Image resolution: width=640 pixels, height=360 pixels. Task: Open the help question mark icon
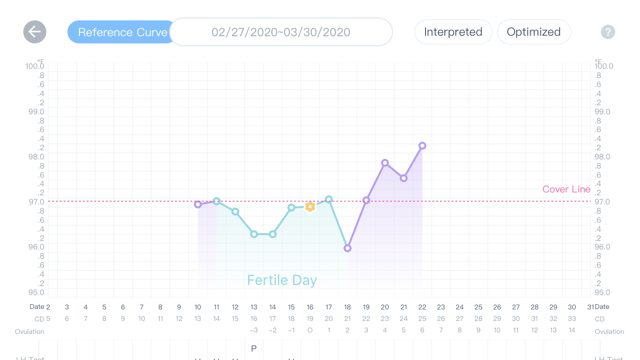click(608, 32)
